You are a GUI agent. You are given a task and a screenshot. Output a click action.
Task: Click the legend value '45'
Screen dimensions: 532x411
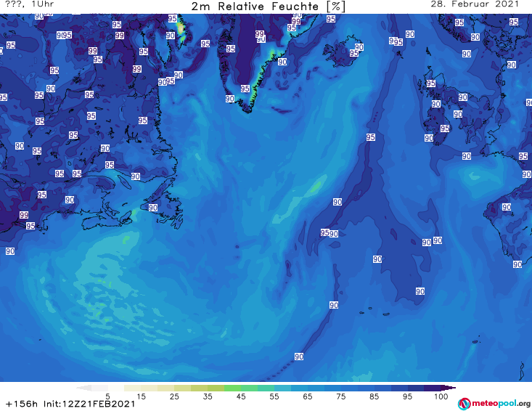click(x=241, y=396)
